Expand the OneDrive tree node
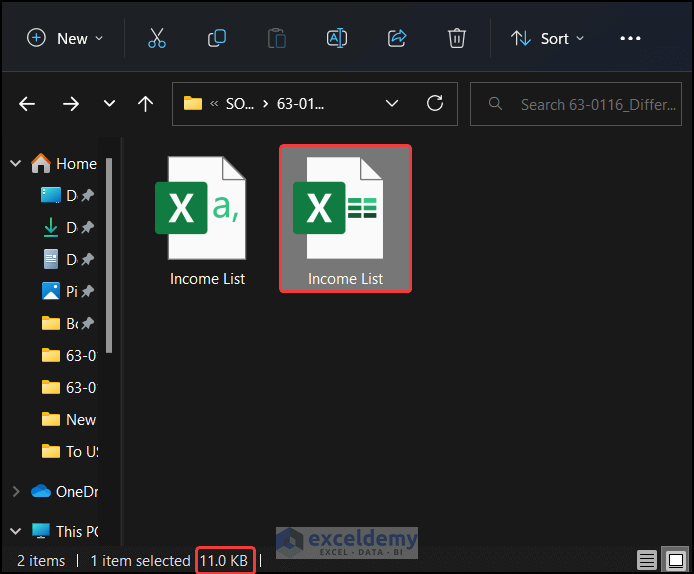Screen dimensions: 694x574 coord(16,492)
